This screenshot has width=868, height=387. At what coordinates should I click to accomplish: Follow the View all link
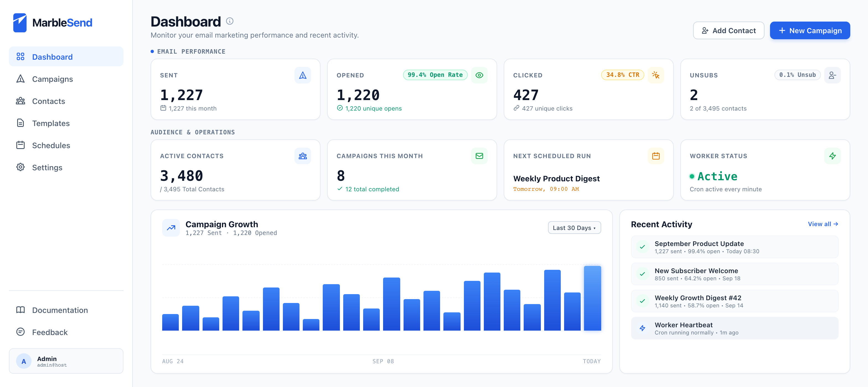pos(823,224)
